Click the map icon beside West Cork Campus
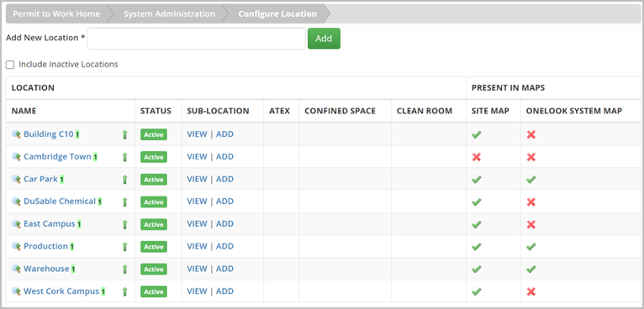 coord(16,291)
